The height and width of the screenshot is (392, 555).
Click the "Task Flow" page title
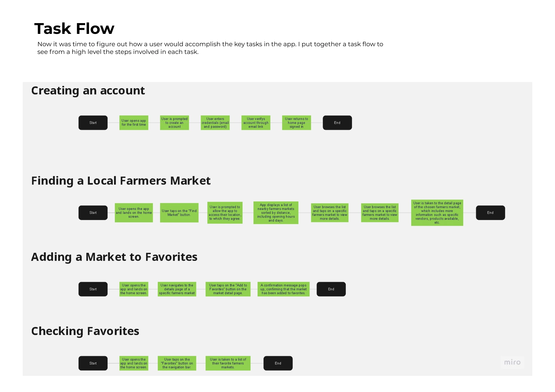74,28
